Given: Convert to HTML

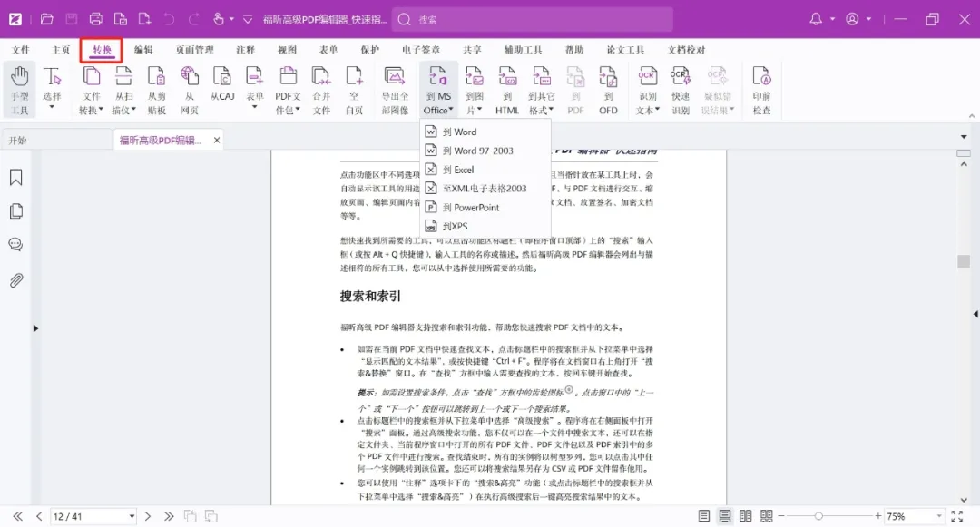Looking at the screenshot, I should (507, 91).
